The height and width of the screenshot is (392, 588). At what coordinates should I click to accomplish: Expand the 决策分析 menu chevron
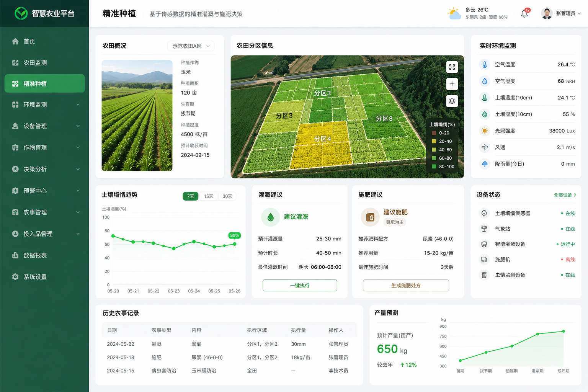[78, 169]
